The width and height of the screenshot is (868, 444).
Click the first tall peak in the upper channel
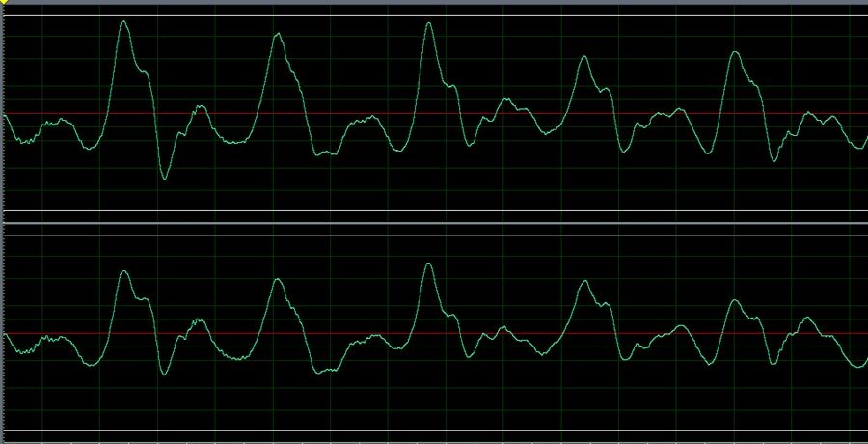(x=123, y=22)
